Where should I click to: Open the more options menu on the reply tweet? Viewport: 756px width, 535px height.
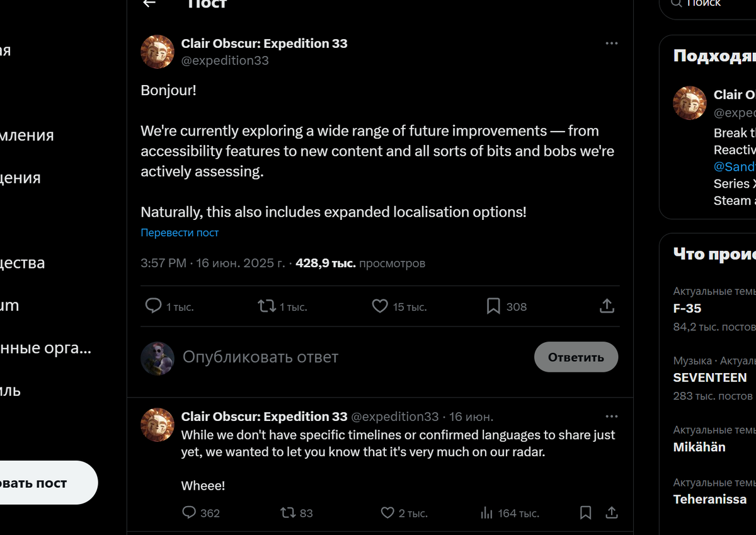click(611, 416)
